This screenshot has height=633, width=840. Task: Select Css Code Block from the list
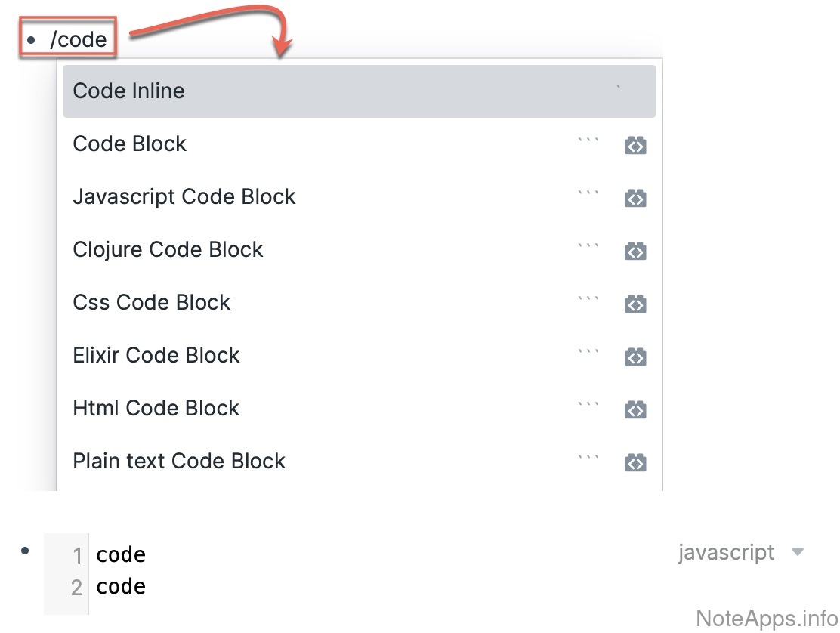coord(151,303)
